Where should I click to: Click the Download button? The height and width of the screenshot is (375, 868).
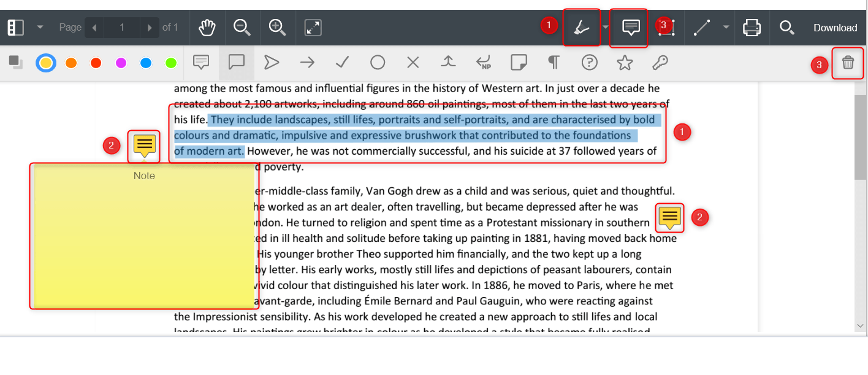click(x=835, y=28)
